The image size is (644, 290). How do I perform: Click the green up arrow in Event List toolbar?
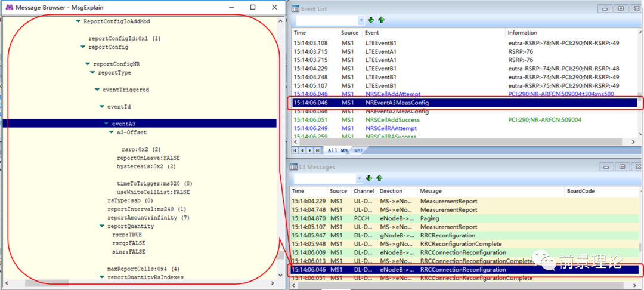click(381, 20)
